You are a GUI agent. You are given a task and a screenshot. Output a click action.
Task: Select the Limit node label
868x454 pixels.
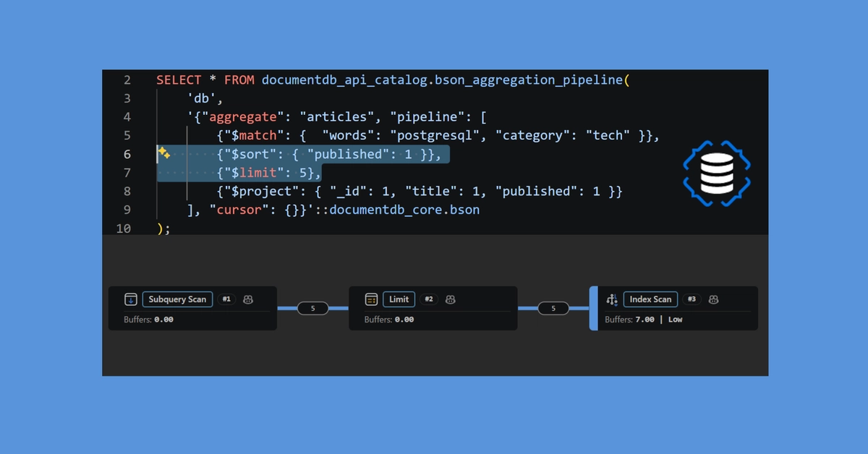pyautogui.click(x=399, y=299)
